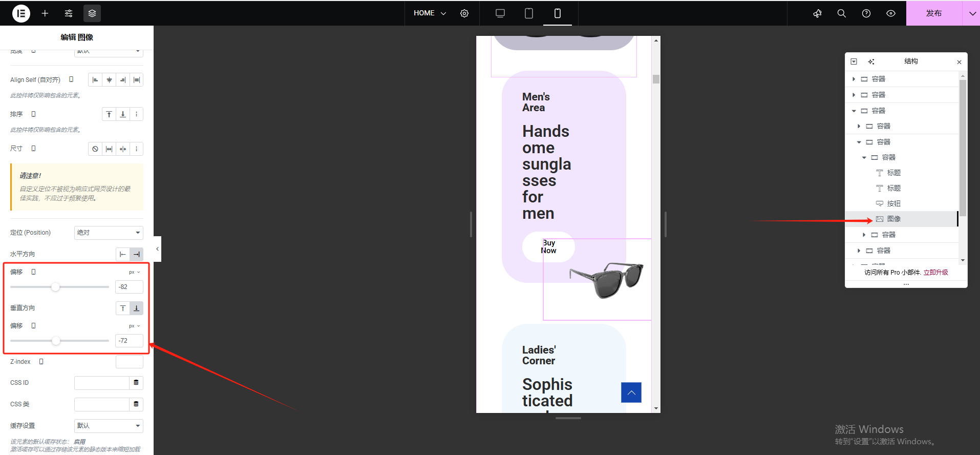Switch to tablet preview mode
This screenshot has width=980, height=455.
(529, 13)
